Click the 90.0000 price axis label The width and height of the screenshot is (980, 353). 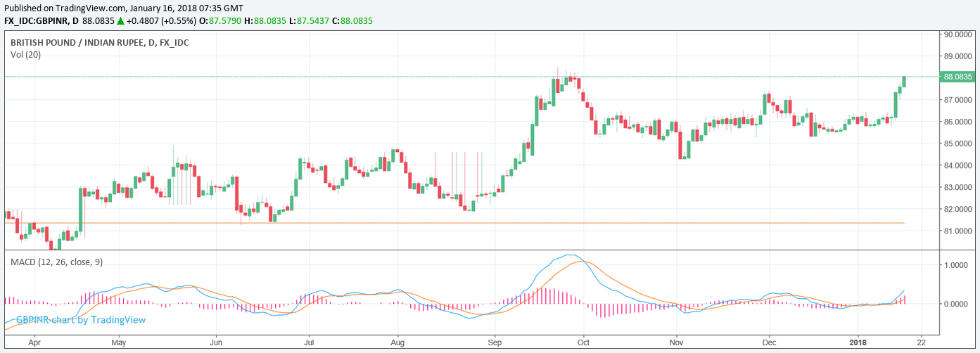[x=957, y=34]
